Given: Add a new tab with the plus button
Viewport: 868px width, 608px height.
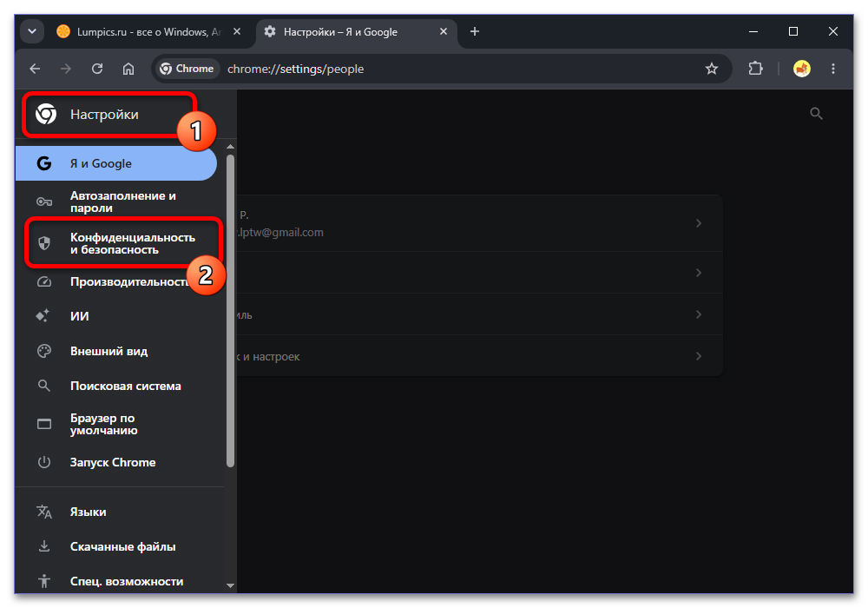Looking at the screenshot, I should pyautogui.click(x=475, y=31).
